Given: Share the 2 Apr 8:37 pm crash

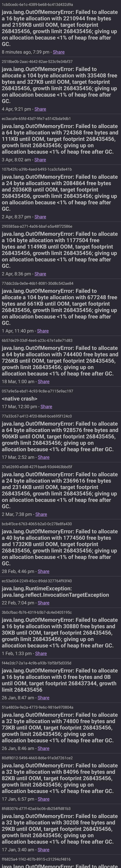Looking at the screenshot, I should (x=40, y=217).
